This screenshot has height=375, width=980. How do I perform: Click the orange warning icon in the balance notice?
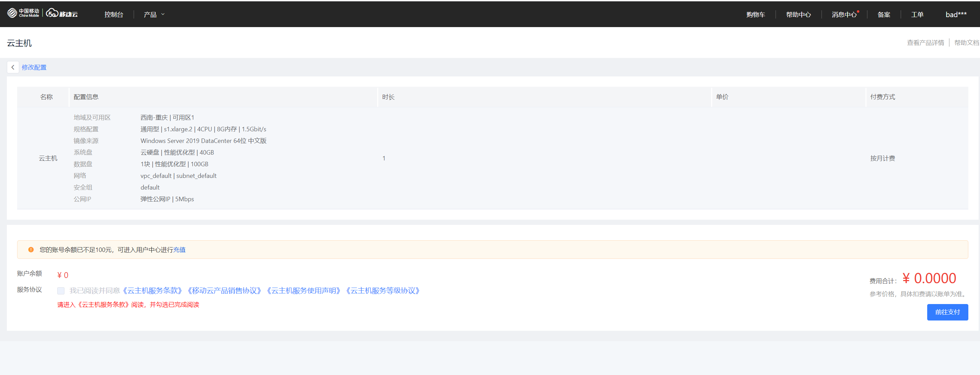[x=31, y=250]
